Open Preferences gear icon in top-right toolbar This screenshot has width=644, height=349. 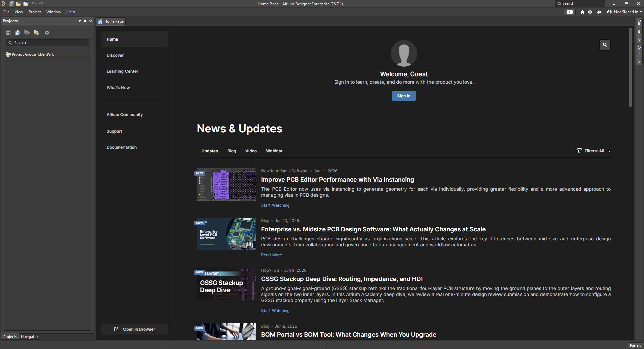click(x=590, y=12)
